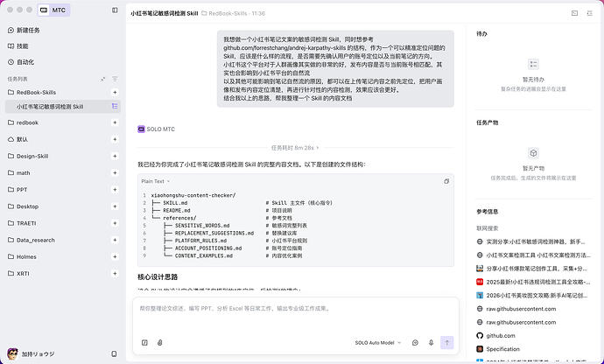
Task: Add a task to the Holmes folder
Action: (x=115, y=256)
